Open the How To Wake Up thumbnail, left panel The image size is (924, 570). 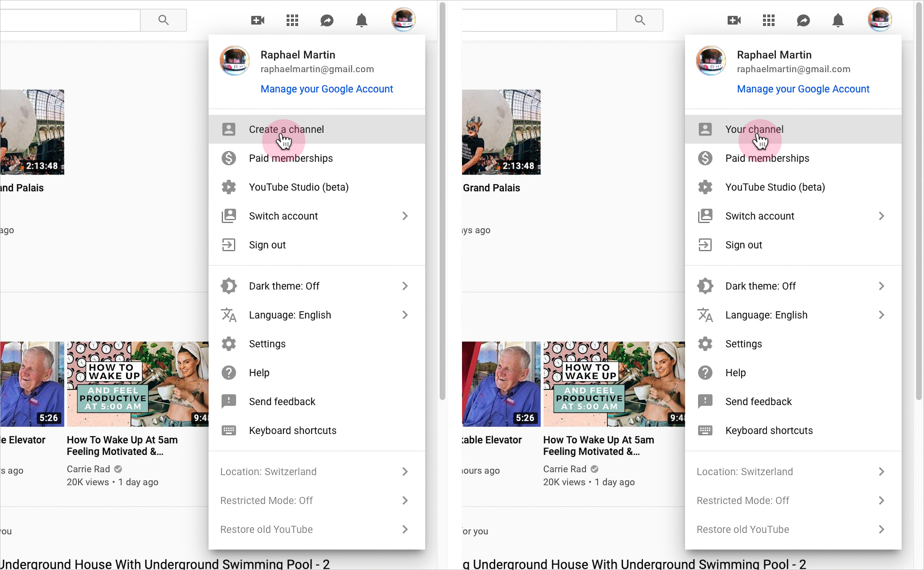coord(138,384)
